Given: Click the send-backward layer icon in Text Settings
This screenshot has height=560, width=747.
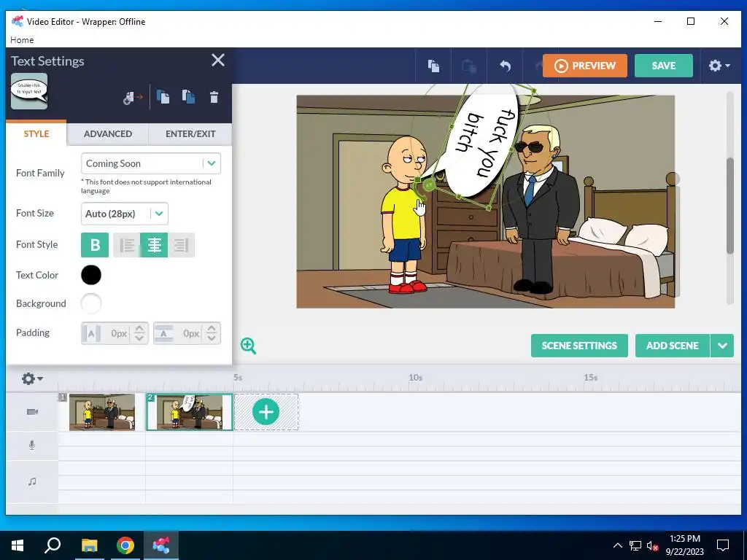Looking at the screenshot, I should click(188, 97).
